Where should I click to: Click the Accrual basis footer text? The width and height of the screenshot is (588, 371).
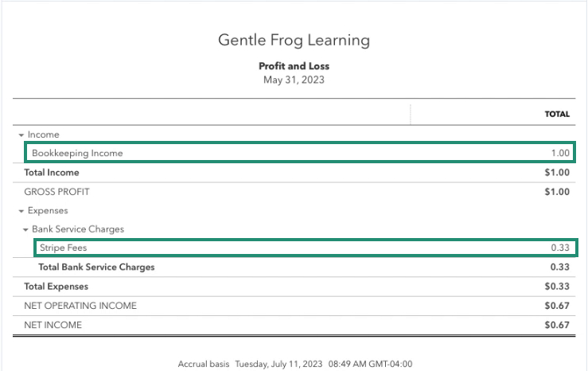203,364
